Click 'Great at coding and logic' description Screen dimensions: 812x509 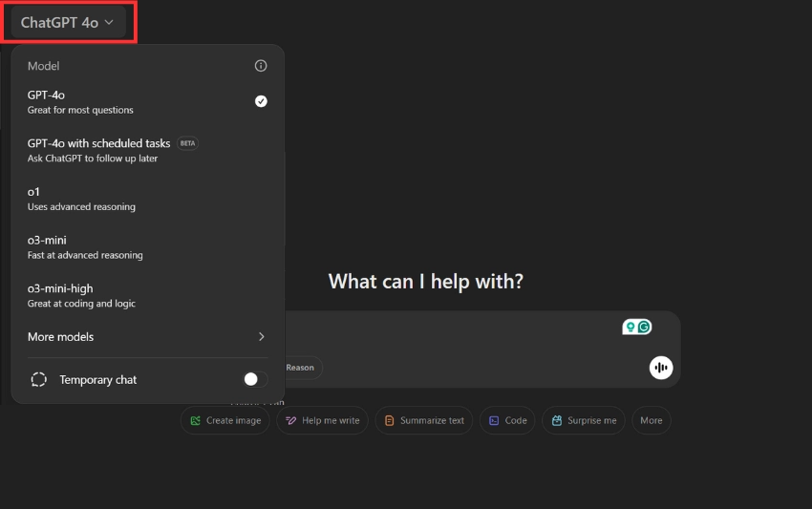point(81,304)
